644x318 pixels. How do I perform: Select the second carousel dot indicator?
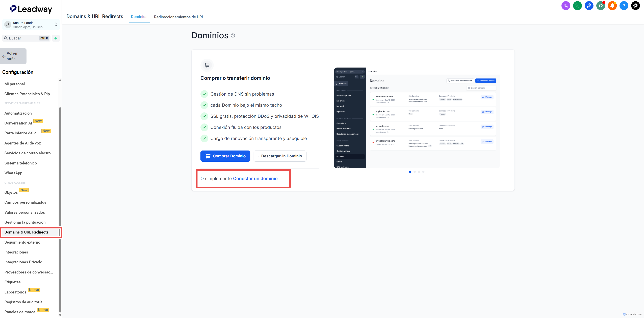415,172
